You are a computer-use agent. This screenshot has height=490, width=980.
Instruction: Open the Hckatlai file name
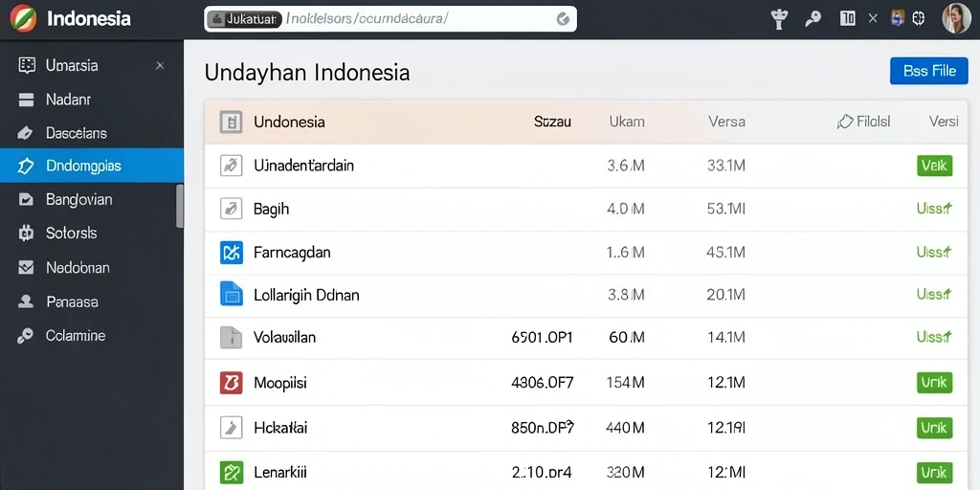coord(280,428)
